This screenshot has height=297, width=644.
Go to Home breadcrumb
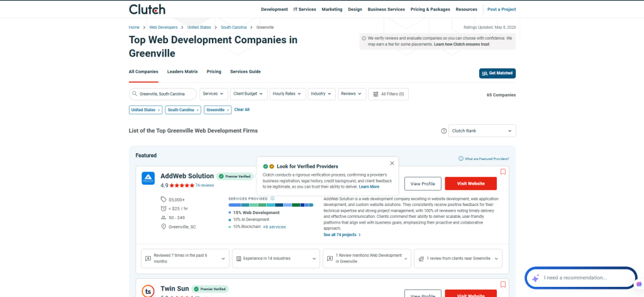(134, 28)
